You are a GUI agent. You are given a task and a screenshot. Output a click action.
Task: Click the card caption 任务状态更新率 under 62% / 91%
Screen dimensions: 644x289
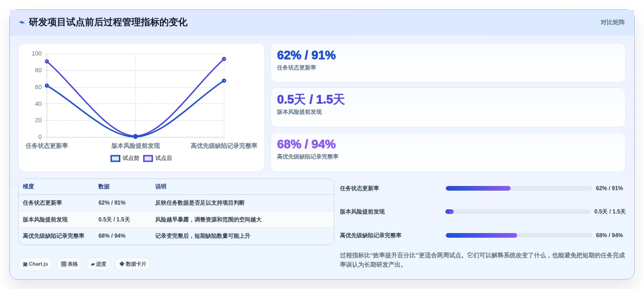pos(297,68)
